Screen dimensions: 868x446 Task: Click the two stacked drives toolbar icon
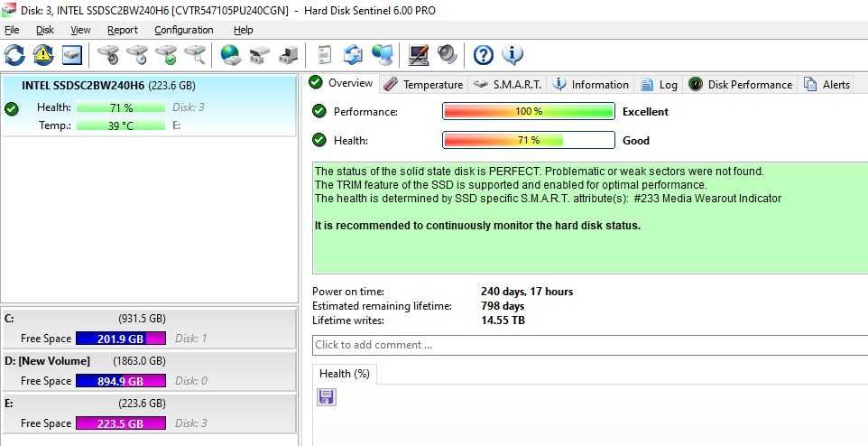[259, 55]
